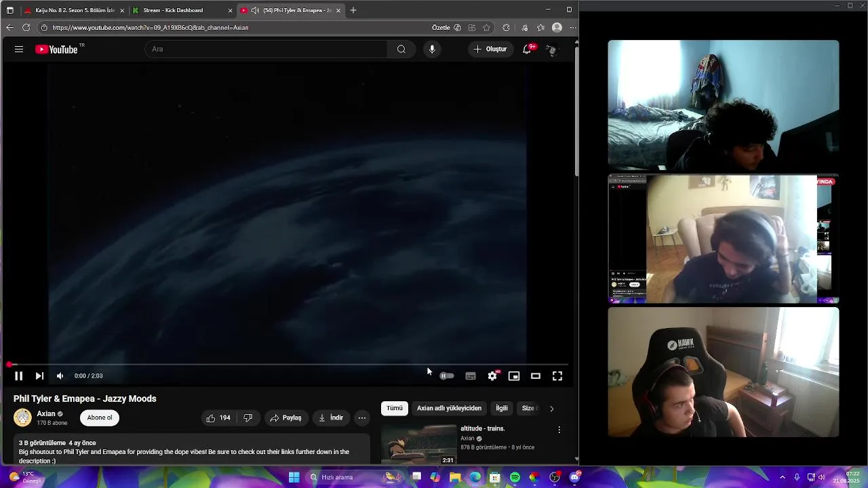Image resolution: width=868 pixels, height=488 pixels.
Task: Open the favorites list icon
Action: coord(540,28)
